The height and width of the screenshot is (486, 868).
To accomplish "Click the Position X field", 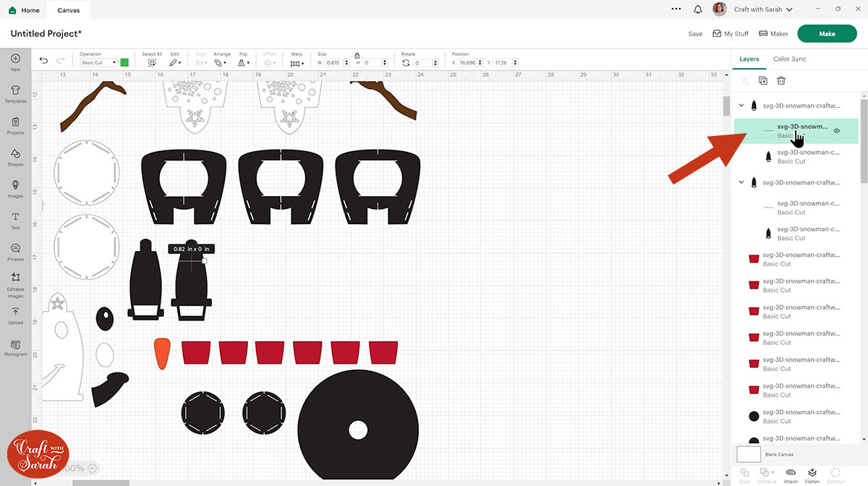I will pyautogui.click(x=472, y=63).
